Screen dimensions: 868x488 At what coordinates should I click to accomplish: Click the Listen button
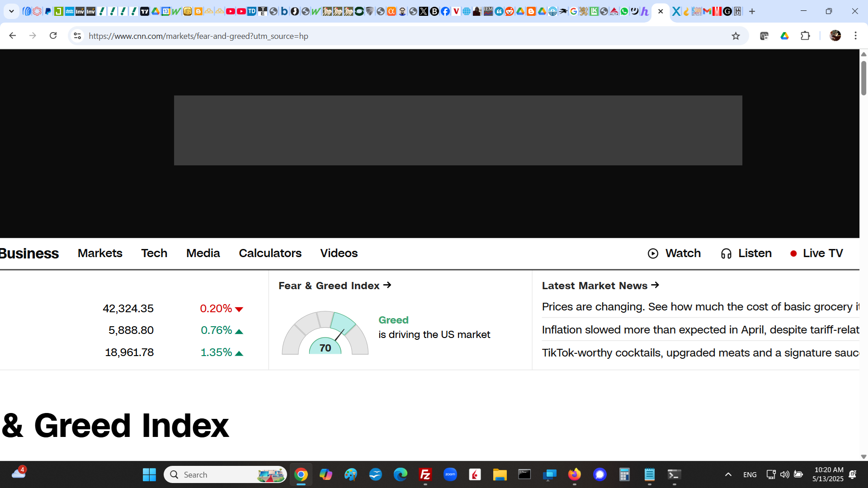pyautogui.click(x=746, y=253)
